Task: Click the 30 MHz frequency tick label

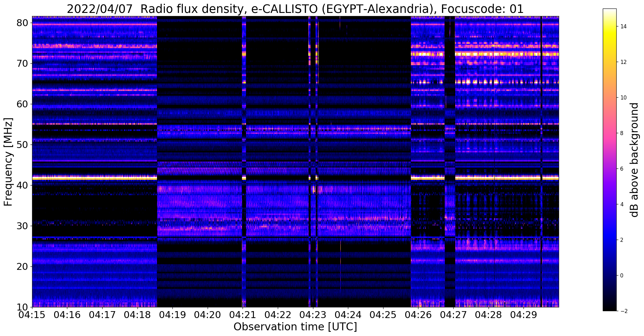Action: coord(23,226)
